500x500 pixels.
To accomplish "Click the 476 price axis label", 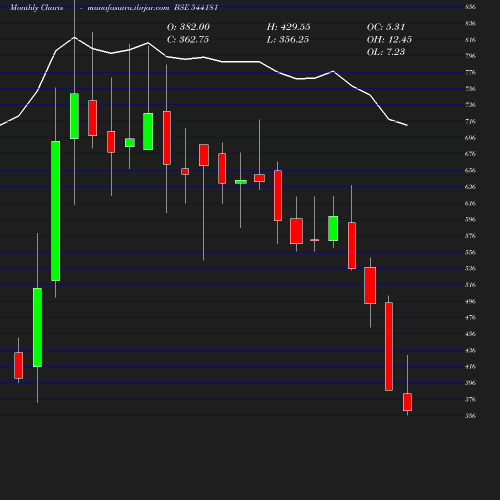I will pyautogui.click(x=470, y=318).
